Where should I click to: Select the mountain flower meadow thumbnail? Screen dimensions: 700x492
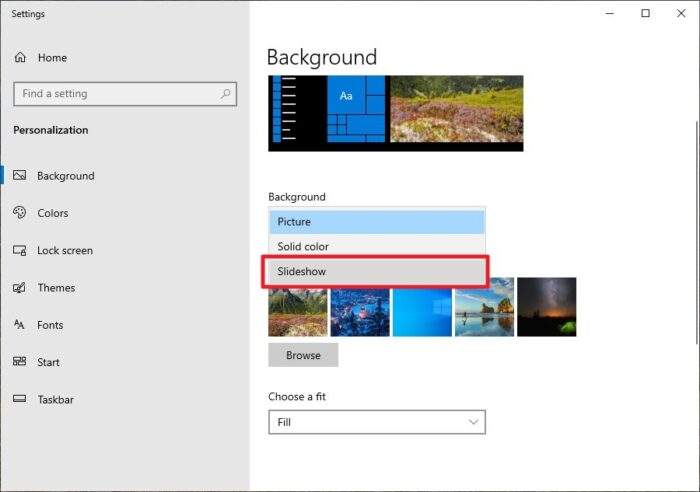coord(298,312)
